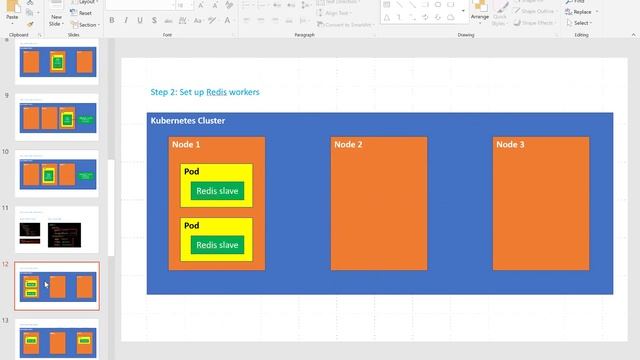
Task: Open the Clipboard dialog launcher
Action: click(x=40, y=35)
